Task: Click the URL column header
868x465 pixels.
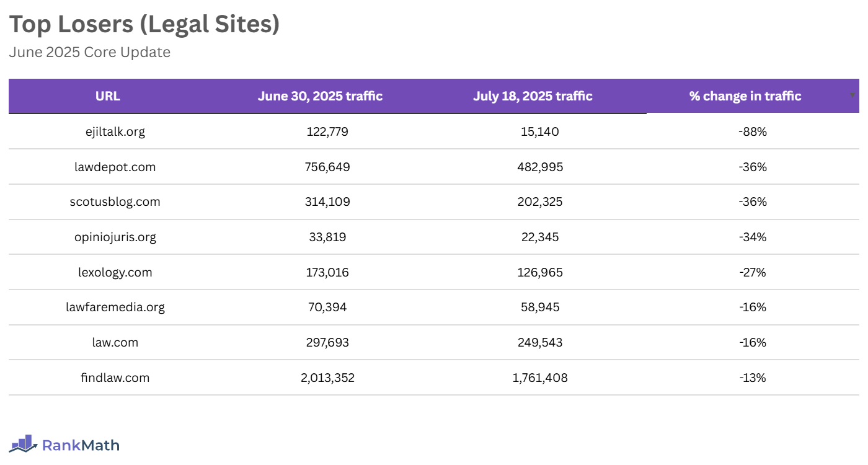Action: [108, 96]
